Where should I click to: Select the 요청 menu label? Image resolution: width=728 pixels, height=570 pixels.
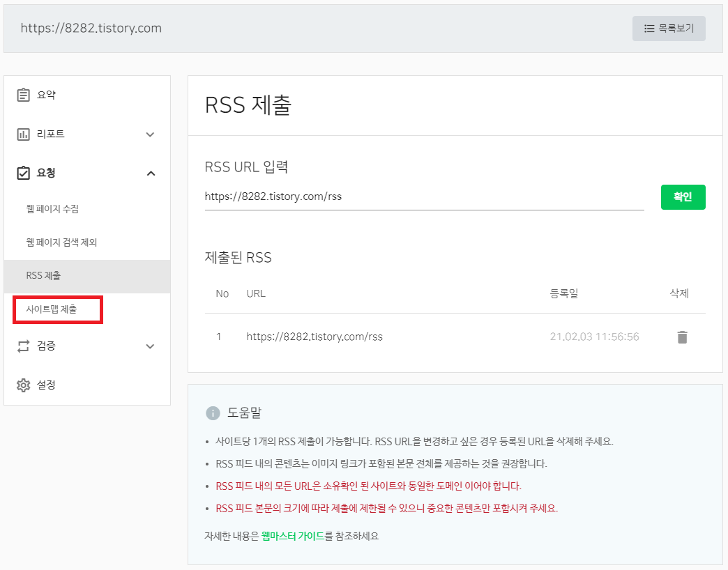[46, 173]
